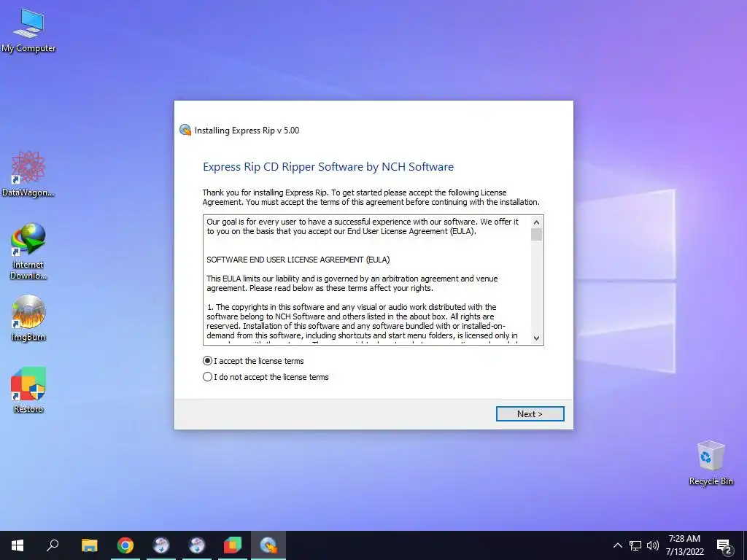This screenshot has height=560, width=747.
Task: Click the Express Rip installer taskbar icon
Action: [x=268, y=545]
